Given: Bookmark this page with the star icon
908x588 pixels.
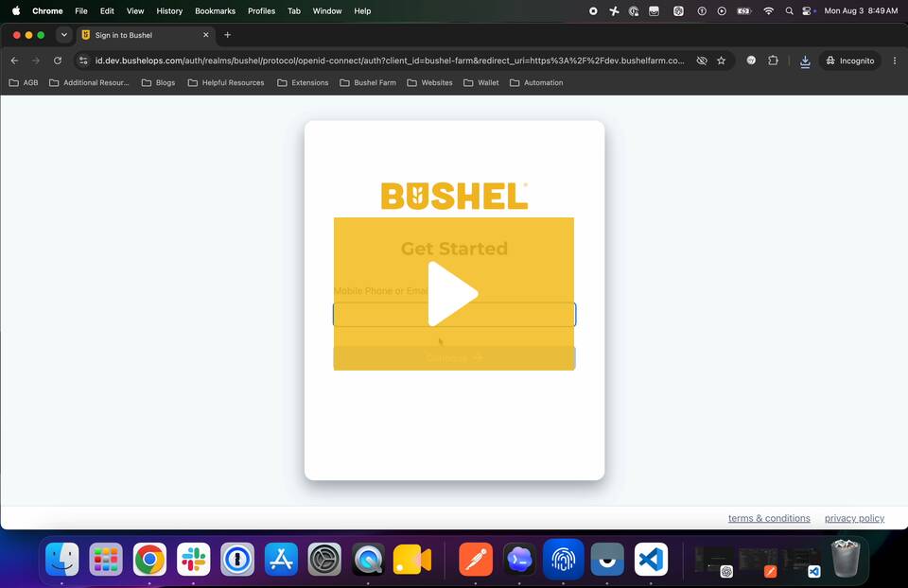Looking at the screenshot, I should coord(721,61).
